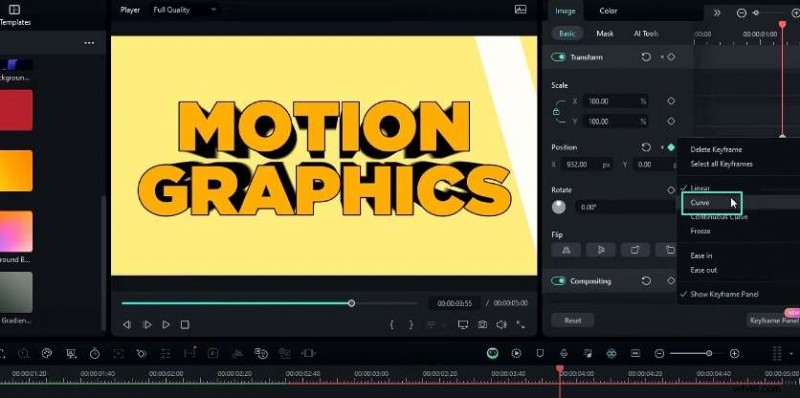Open the Keyframe Panel button

[773, 320]
